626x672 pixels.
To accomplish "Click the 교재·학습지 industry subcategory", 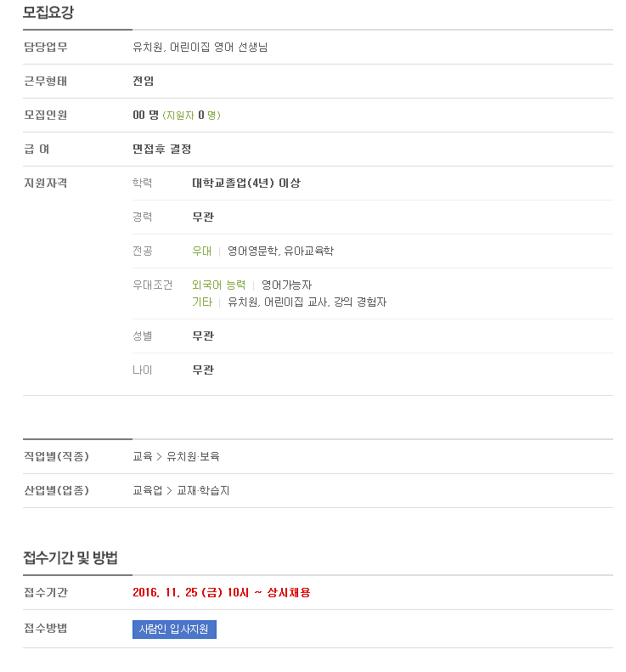I will click(204, 490).
